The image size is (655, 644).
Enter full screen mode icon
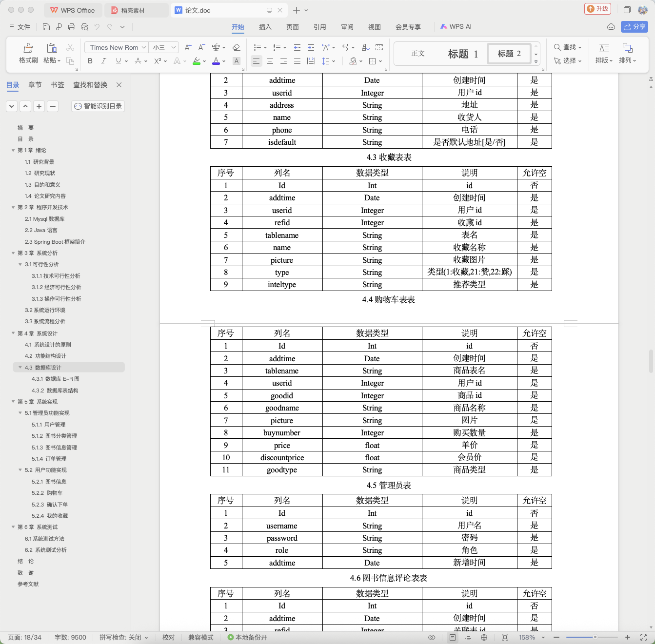point(643,637)
